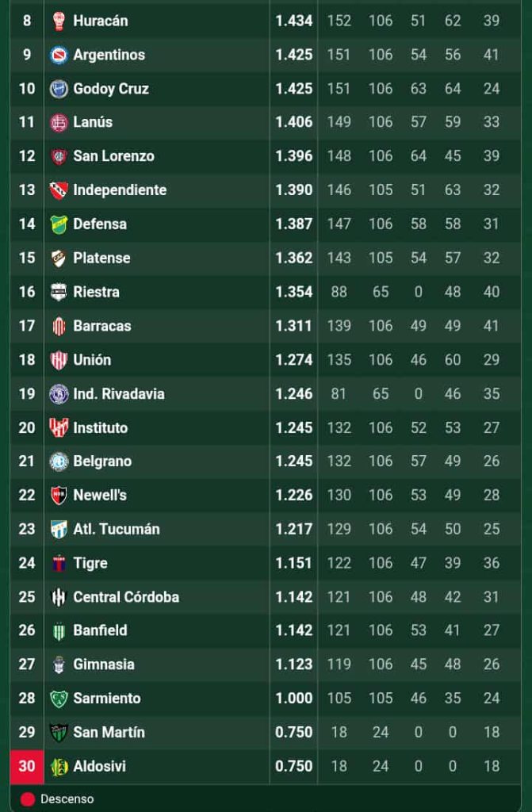The height and width of the screenshot is (812, 532).
Task: Click the red Descenso legend dot
Action: pyautogui.click(x=28, y=799)
